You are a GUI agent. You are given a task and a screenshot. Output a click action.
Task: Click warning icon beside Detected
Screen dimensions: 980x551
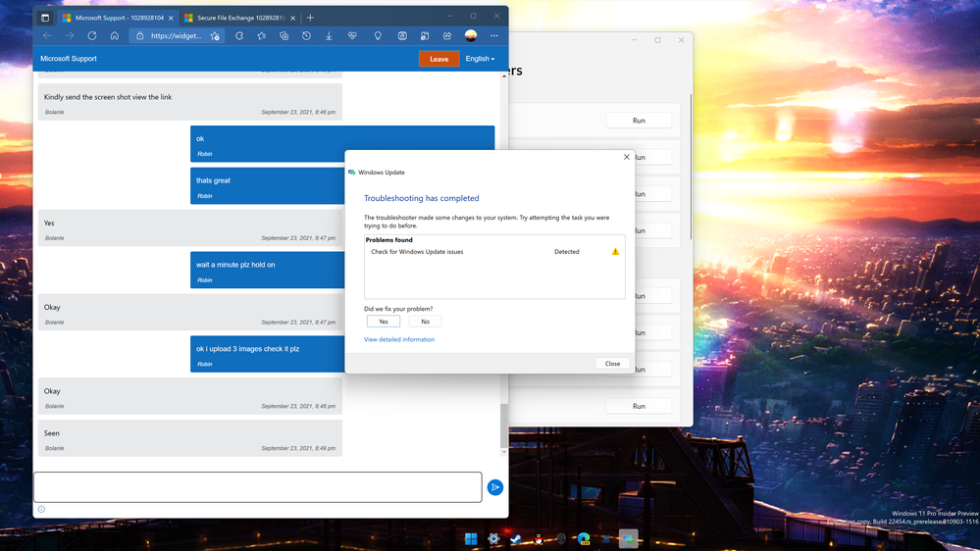tap(615, 252)
